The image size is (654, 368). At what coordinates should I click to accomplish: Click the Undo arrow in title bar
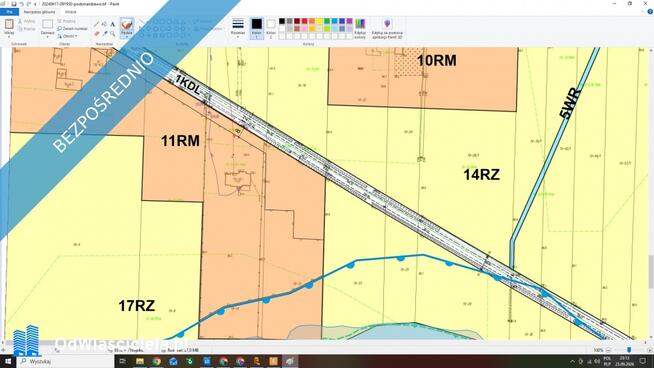point(21,4)
